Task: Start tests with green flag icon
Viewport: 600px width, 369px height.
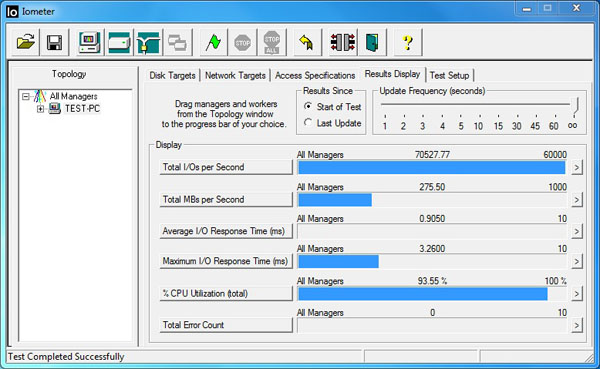Action: point(213,42)
